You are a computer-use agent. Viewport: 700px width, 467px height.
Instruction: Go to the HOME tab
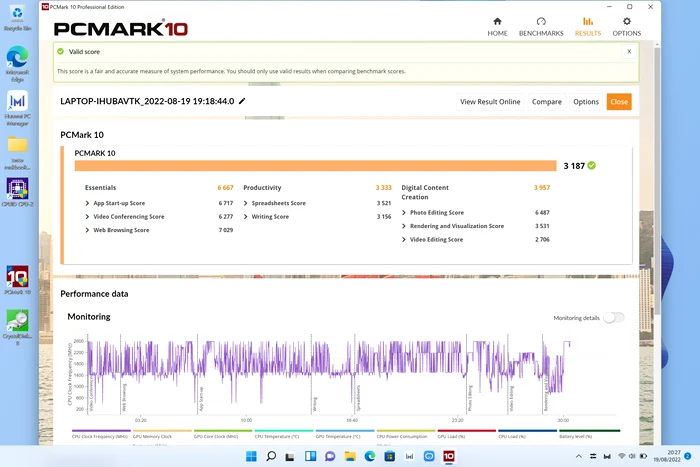(x=497, y=27)
